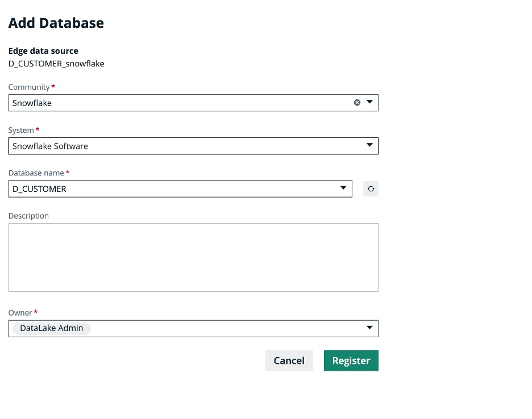Click the D_CUSTOMER_snowflake edge data source text

[x=56, y=64]
